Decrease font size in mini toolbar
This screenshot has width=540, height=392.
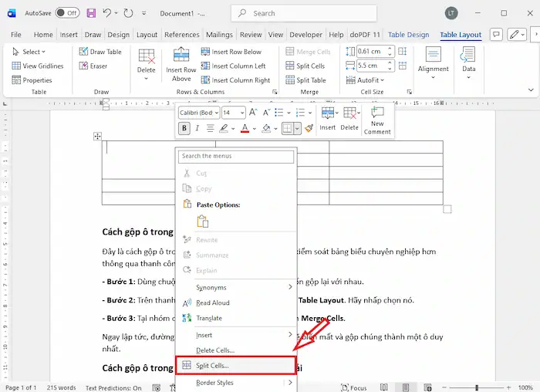pos(266,113)
